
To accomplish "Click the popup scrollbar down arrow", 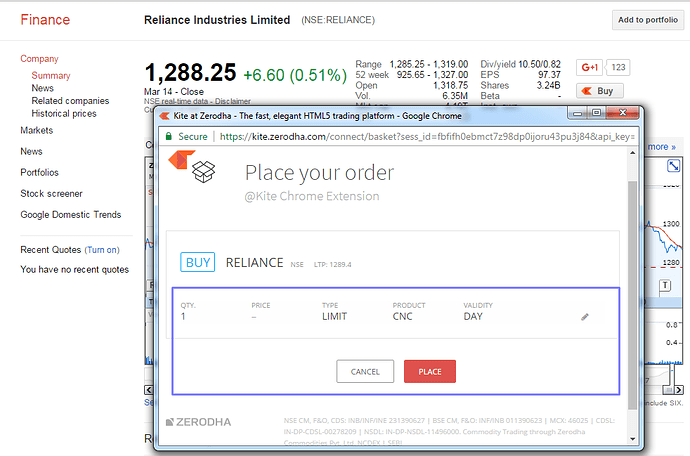I will pos(632,439).
